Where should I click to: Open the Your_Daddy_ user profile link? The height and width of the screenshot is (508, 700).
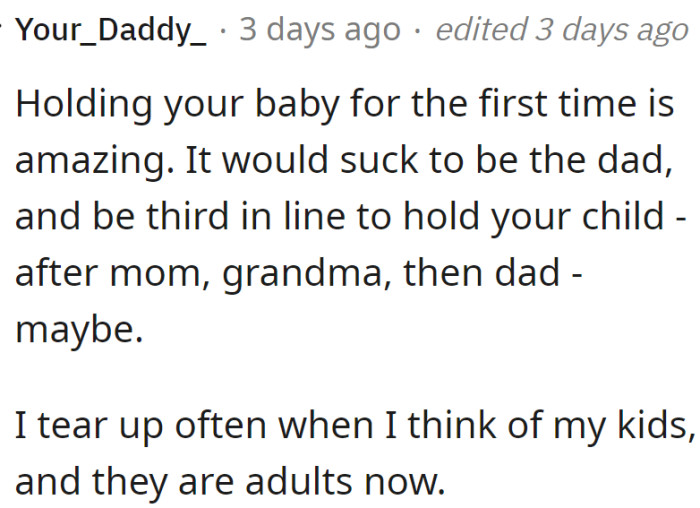click(x=112, y=31)
